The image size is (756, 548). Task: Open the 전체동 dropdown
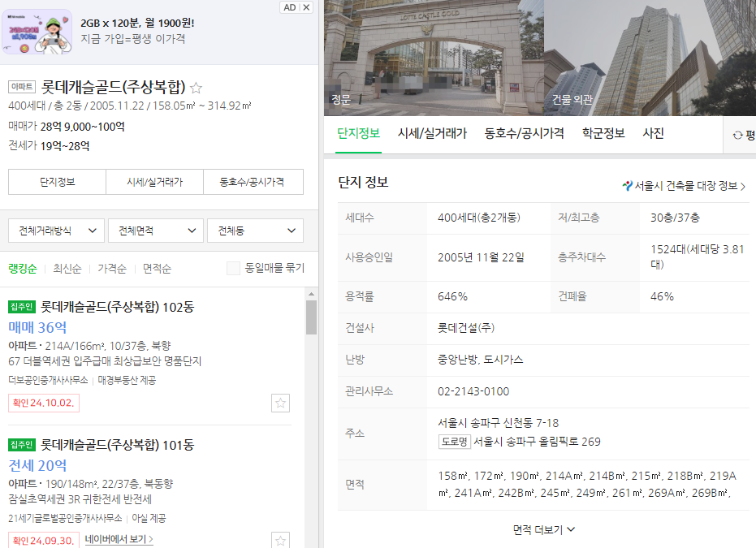(x=255, y=231)
